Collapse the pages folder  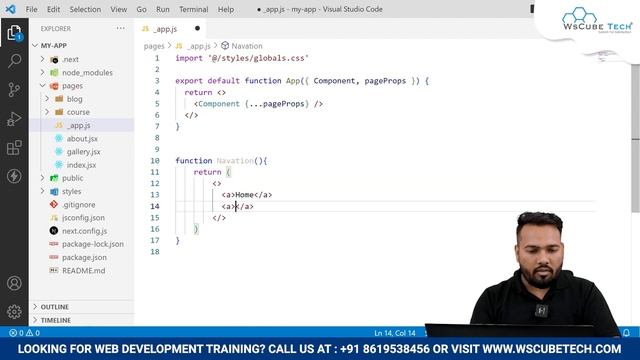tap(42, 86)
